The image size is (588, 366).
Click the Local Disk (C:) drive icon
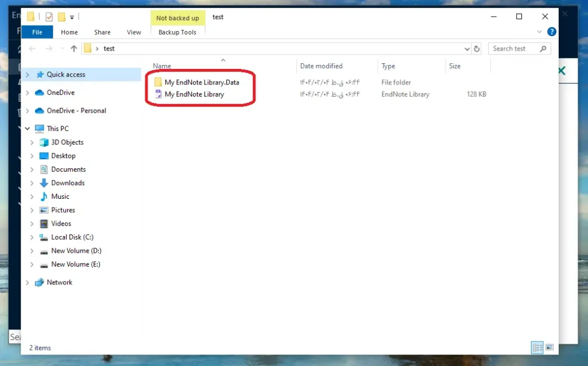click(x=44, y=237)
